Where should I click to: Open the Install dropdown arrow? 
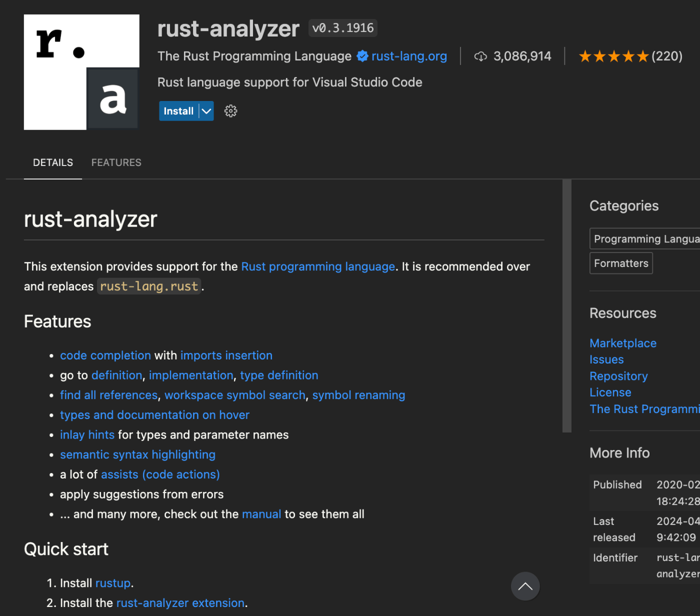click(x=206, y=111)
